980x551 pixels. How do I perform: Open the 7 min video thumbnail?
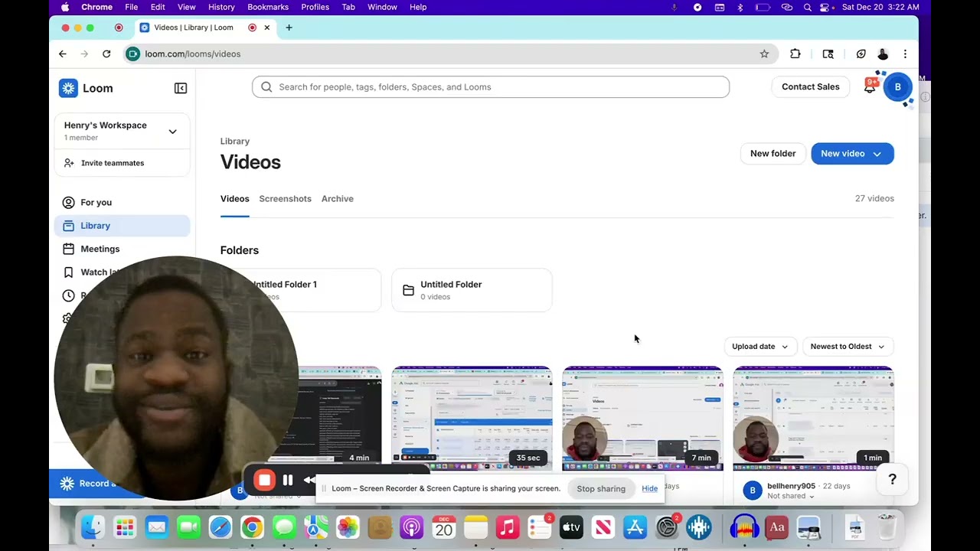pyautogui.click(x=643, y=418)
